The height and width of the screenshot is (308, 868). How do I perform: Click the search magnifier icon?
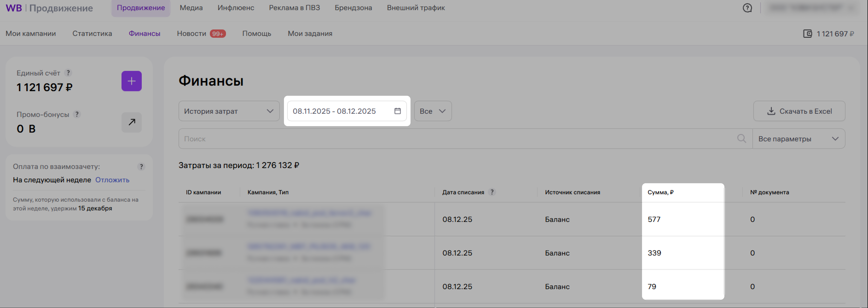click(741, 139)
